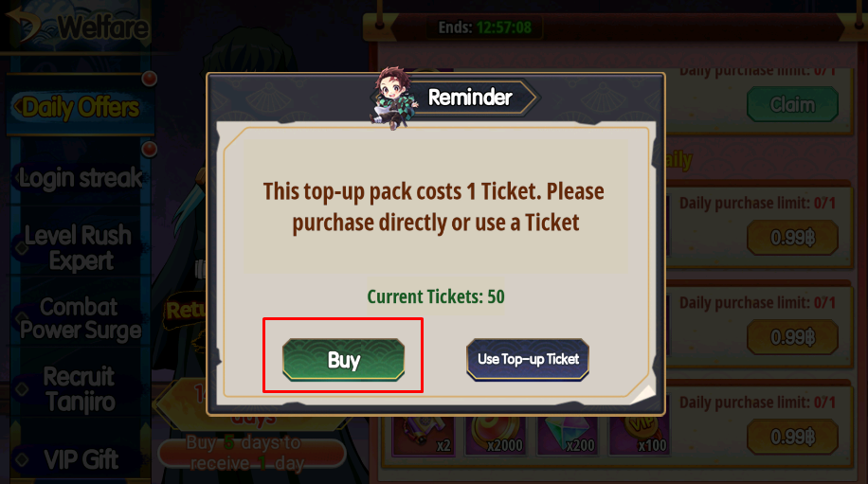Select the Combat Power Surge tab
The width and height of the screenshot is (868, 484).
80,318
